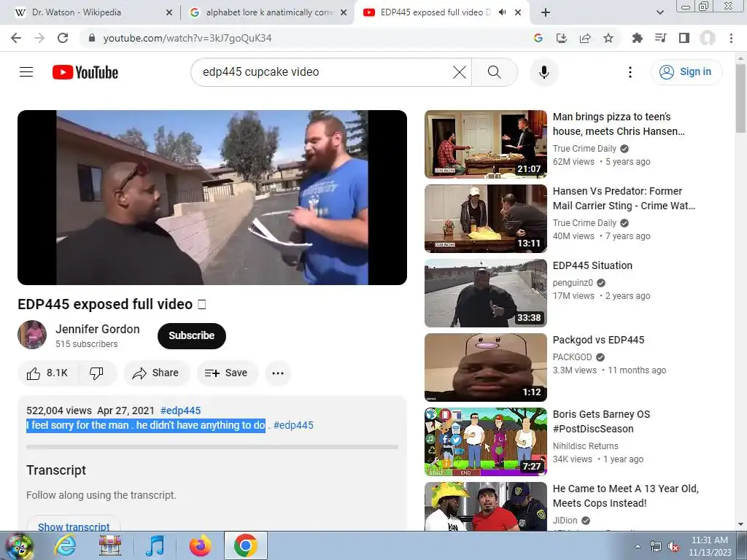The width and height of the screenshot is (747, 560).
Task: Launch Internet Explorer from taskbar
Action: pos(65,545)
